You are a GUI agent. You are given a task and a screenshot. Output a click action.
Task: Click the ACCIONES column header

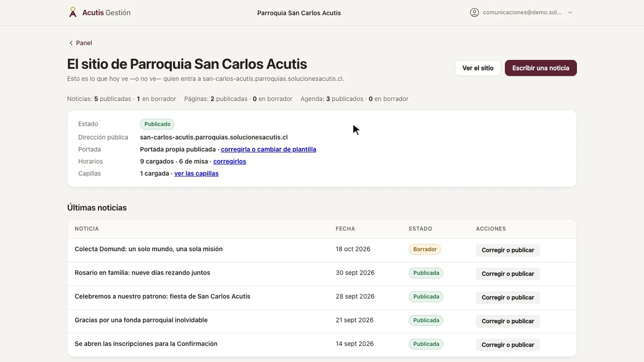(x=491, y=229)
